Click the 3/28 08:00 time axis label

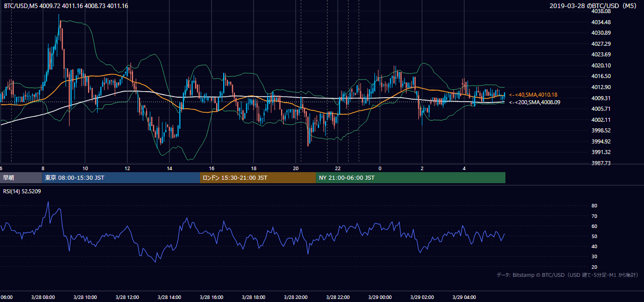coord(43,297)
